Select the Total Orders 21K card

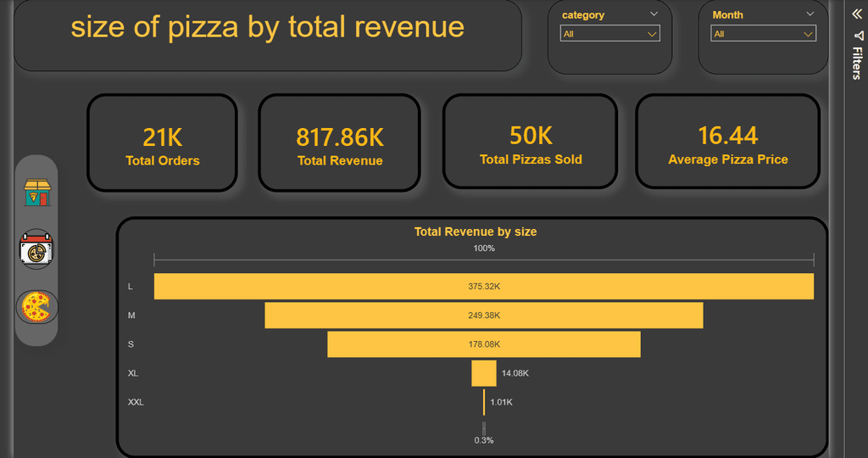click(x=162, y=142)
